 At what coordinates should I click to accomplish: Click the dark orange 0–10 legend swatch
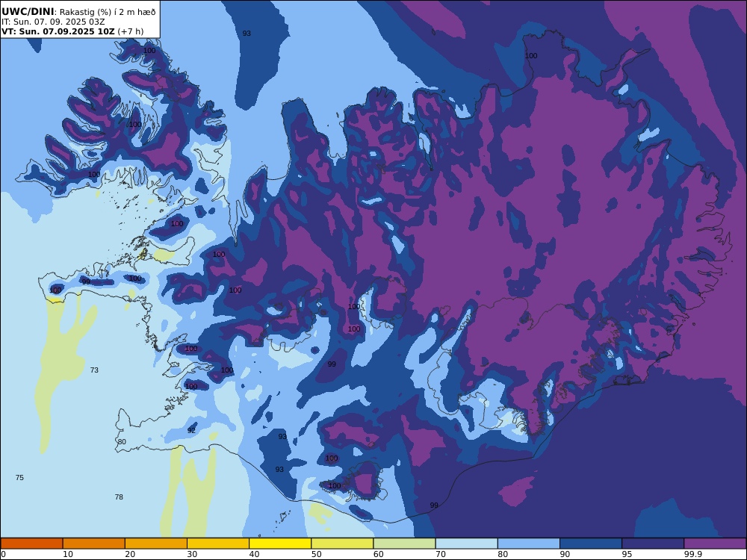coord(31,544)
